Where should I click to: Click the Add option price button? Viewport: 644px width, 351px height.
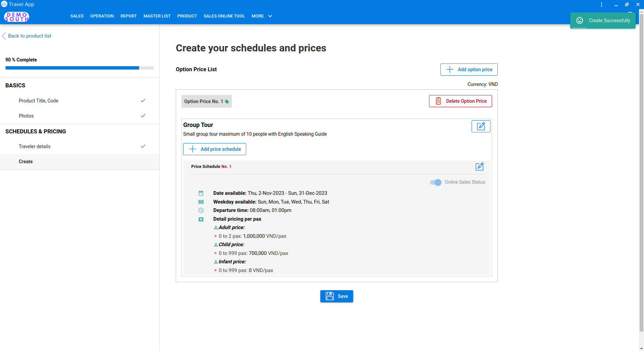point(469,70)
